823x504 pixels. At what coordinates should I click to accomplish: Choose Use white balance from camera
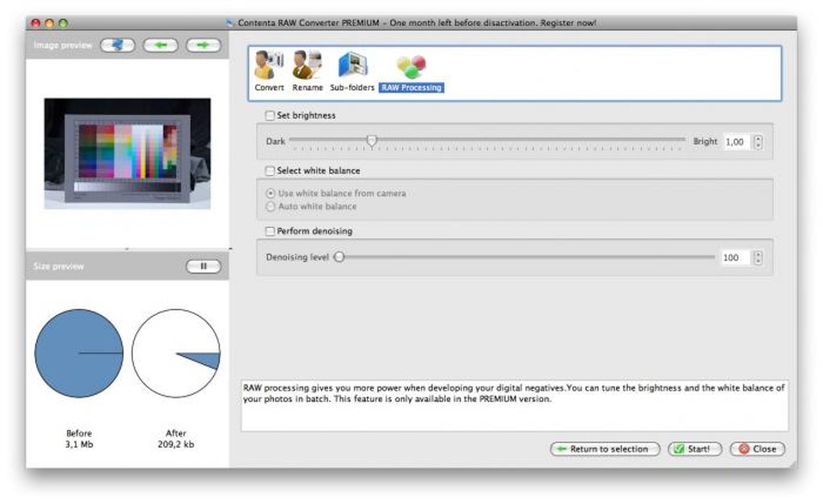pos(270,193)
